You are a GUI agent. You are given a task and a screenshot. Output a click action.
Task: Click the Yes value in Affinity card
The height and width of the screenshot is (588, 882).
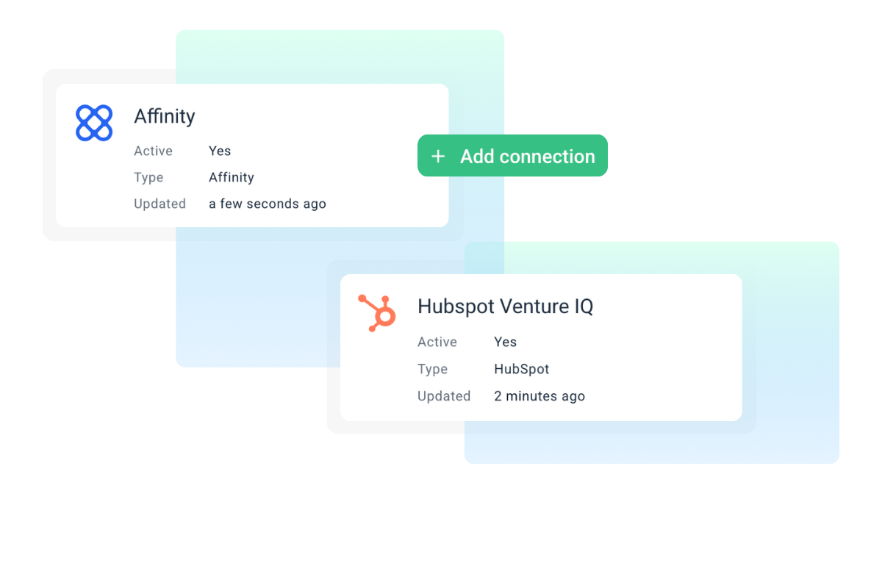click(x=220, y=151)
